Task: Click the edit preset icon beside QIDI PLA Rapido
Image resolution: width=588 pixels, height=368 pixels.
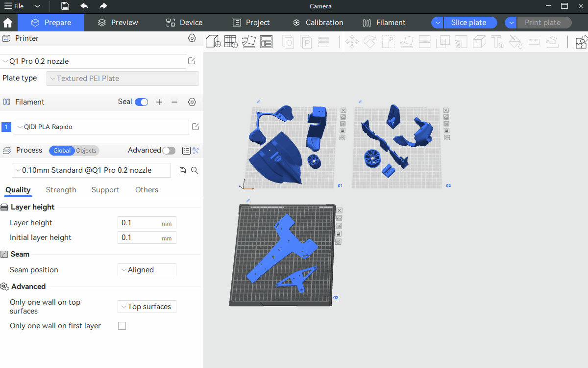Action: (x=196, y=127)
